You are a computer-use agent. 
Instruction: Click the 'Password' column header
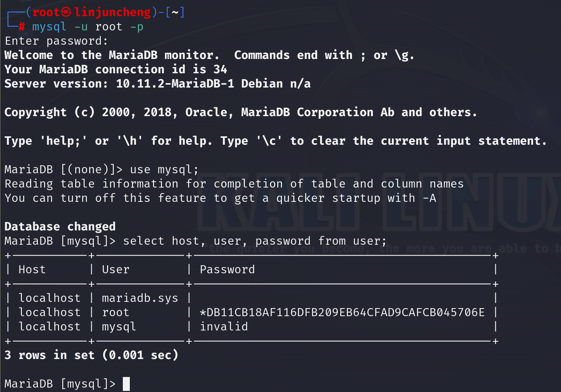[227, 270]
